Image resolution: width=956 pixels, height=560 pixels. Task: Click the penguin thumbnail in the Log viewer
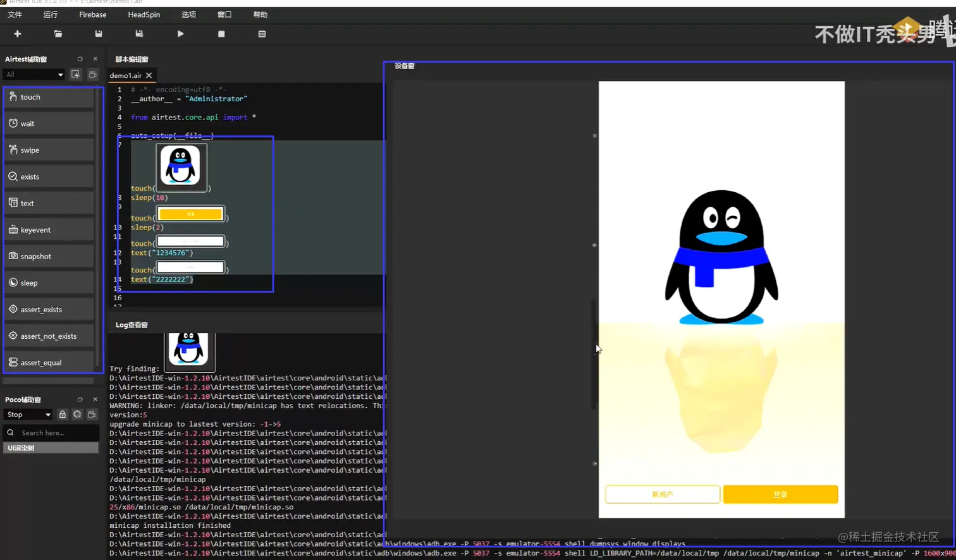pos(189,351)
